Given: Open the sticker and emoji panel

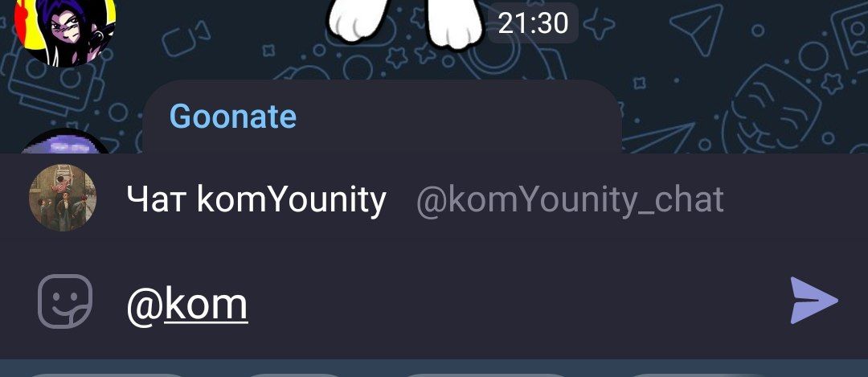Looking at the screenshot, I should point(65,301).
